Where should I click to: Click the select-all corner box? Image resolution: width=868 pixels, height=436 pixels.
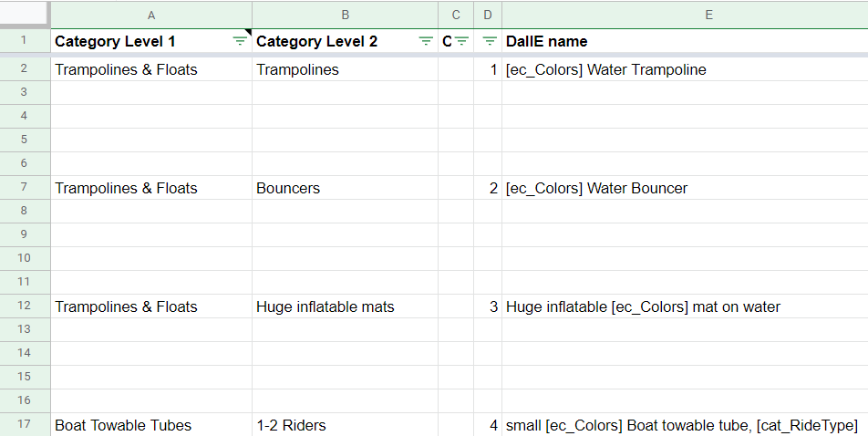25,15
